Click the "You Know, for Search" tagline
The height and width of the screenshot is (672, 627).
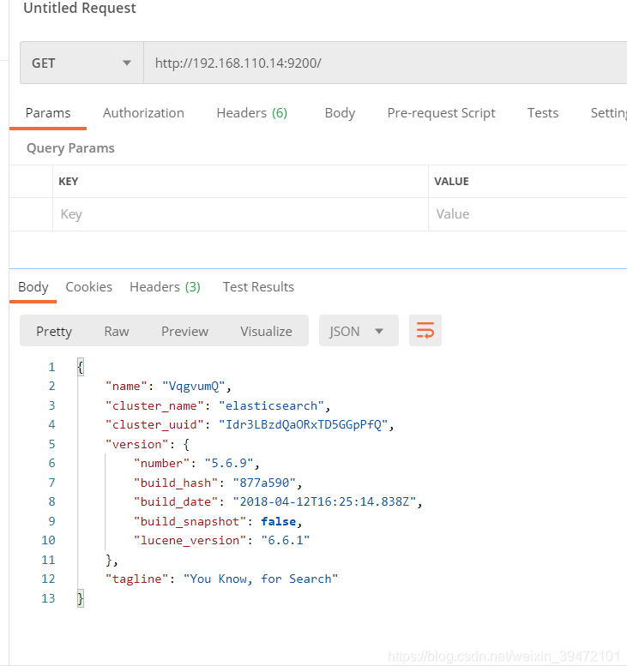pos(261,579)
